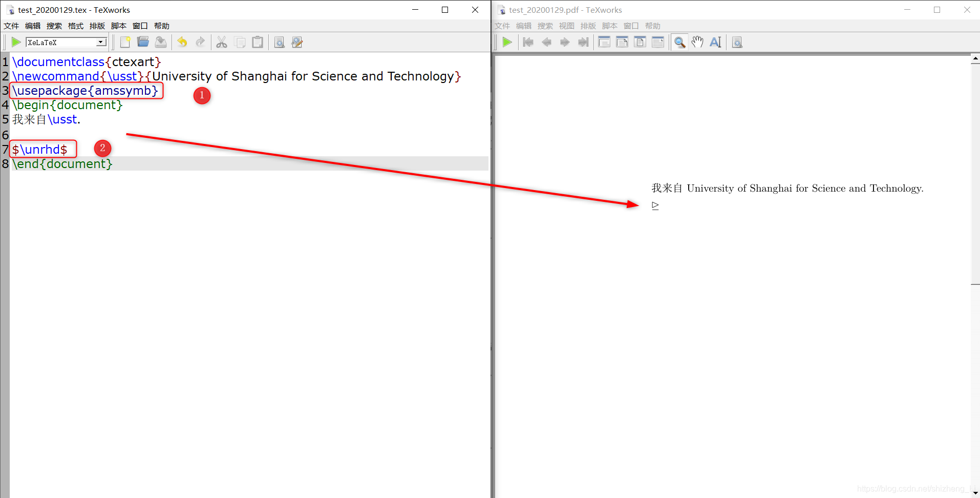Maximize the editor window
Image resolution: width=980 pixels, height=498 pixels.
tap(445, 10)
